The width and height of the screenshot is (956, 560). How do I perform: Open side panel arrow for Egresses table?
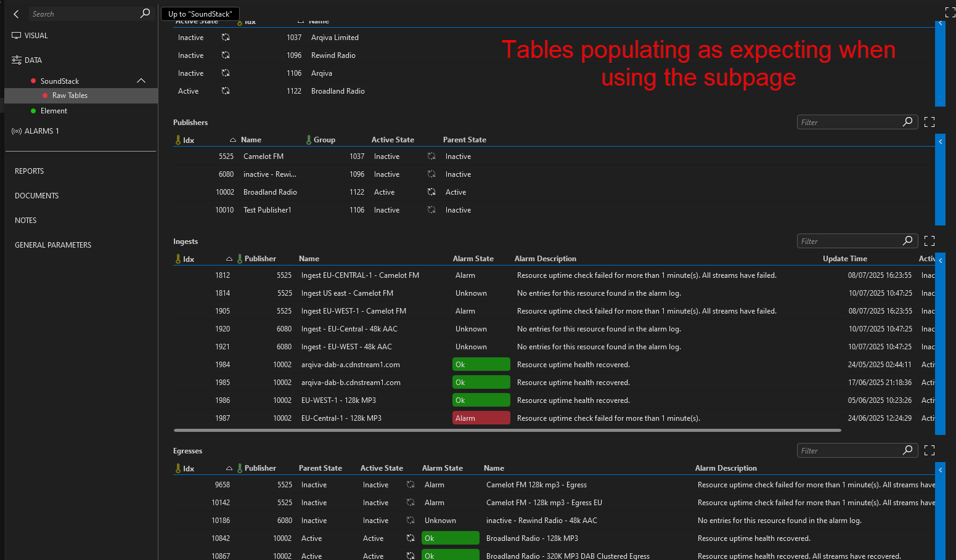click(x=941, y=470)
